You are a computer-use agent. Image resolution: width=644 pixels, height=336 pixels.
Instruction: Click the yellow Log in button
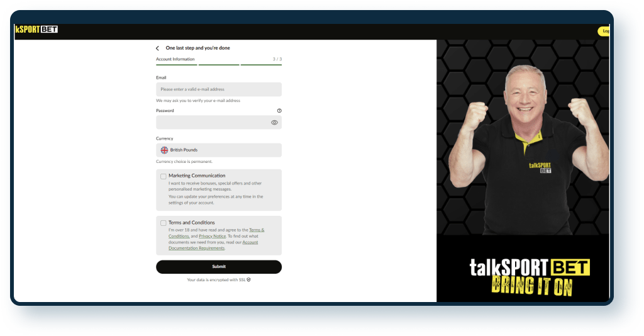click(604, 31)
